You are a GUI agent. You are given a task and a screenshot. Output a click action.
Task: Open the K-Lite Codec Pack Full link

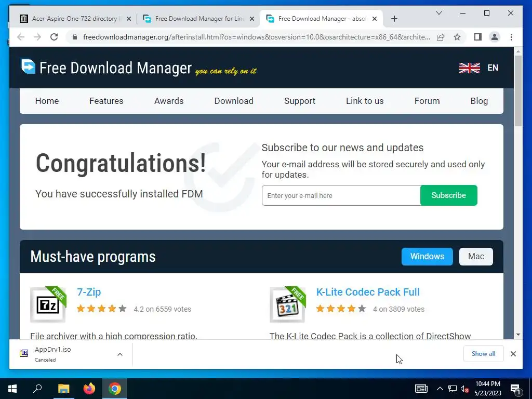pyautogui.click(x=368, y=292)
